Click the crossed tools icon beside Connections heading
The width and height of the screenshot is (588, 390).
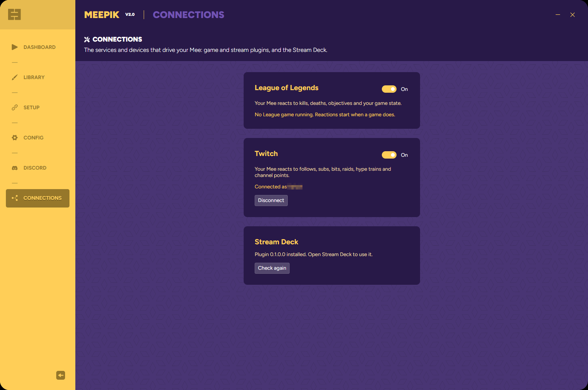87,39
